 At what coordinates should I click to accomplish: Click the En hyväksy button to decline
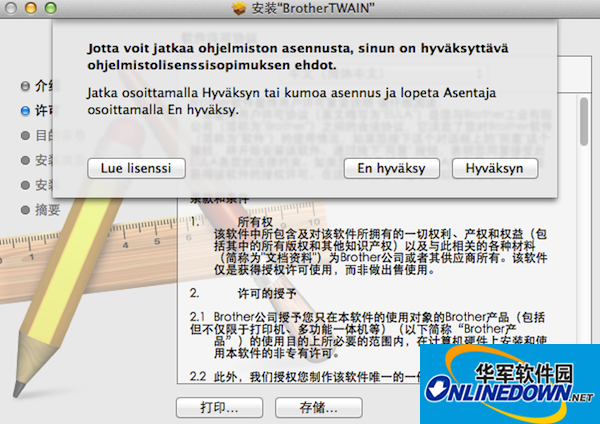[x=391, y=168]
